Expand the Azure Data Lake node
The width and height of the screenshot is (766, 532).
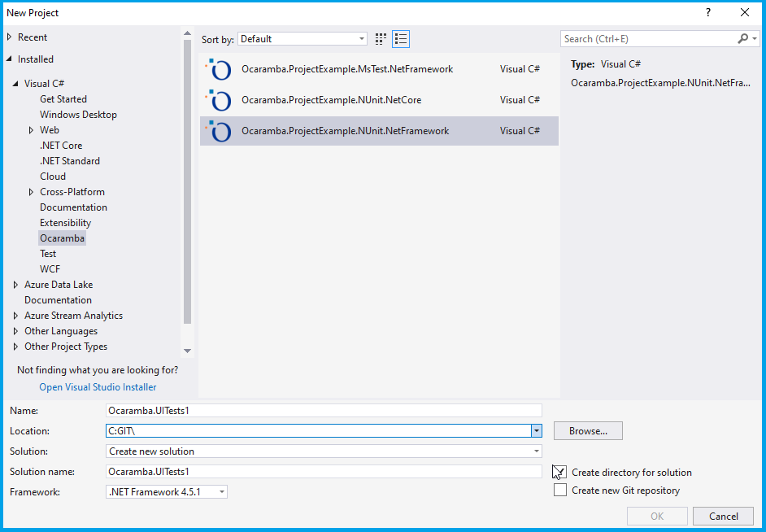[x=15, y=285]
